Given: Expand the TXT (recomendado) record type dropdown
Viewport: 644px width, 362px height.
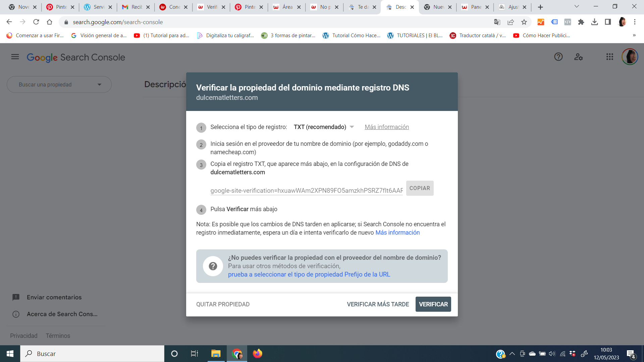Looking at the screenshot, I should tap(324, 127).
